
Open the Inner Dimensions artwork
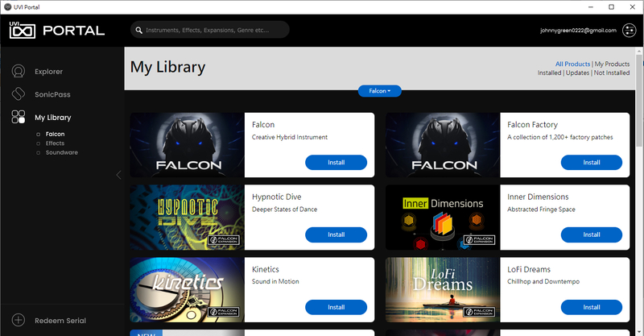443,217
